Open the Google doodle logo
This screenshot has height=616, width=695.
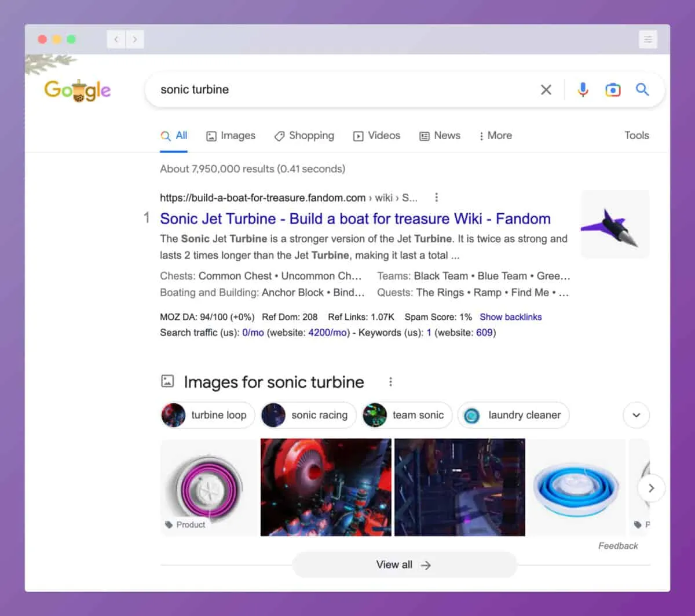[x=78, y=90]
